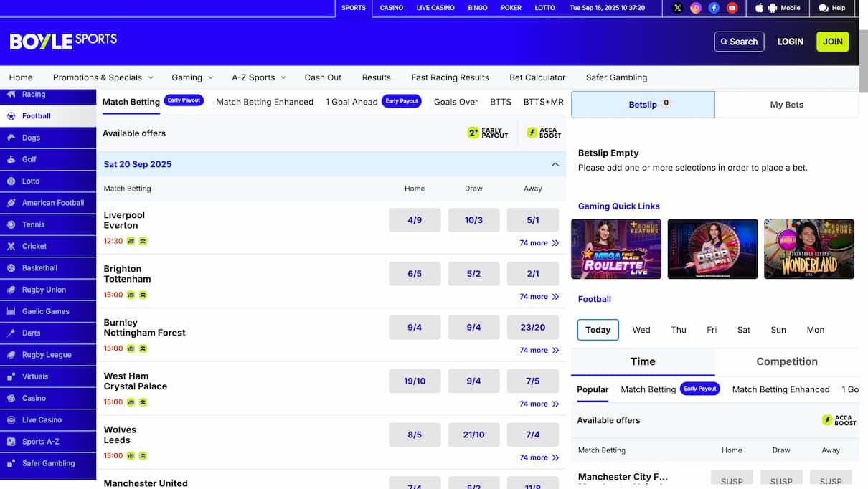Open the Competition tab
Screen dimensions: 868x489
pos(787,361)
